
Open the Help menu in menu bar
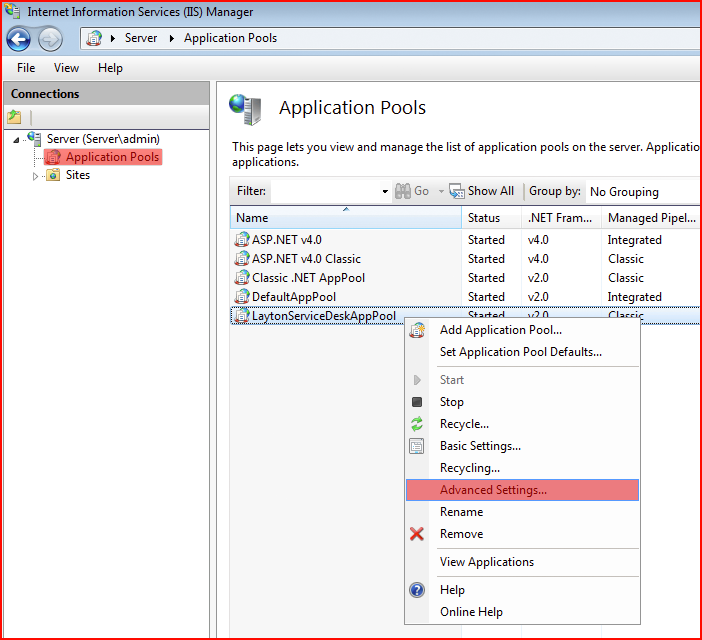click(x=110, y=68)
